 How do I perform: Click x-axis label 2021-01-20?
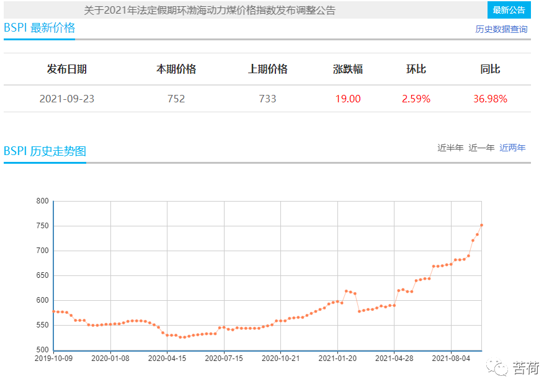click(x=337, y=359)
